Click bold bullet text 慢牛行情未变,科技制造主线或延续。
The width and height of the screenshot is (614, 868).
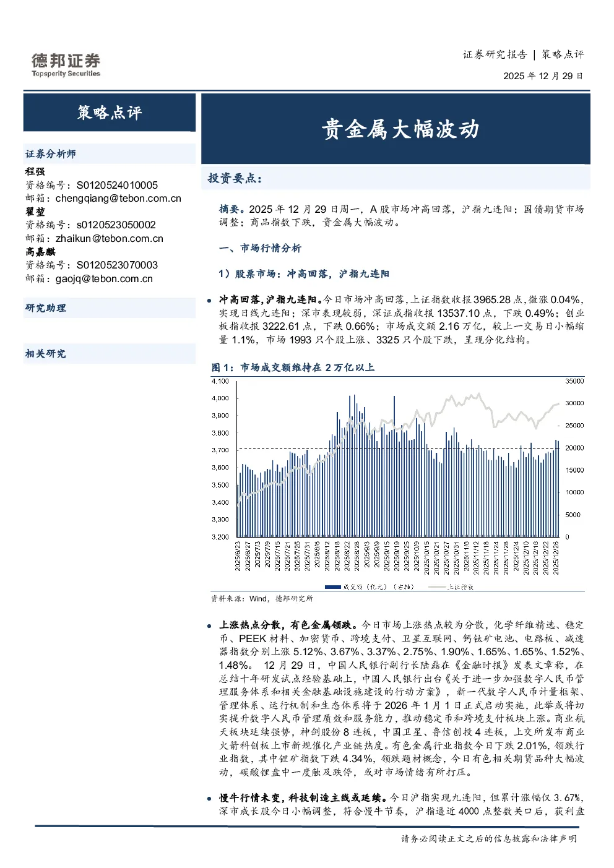pos(301,798)
